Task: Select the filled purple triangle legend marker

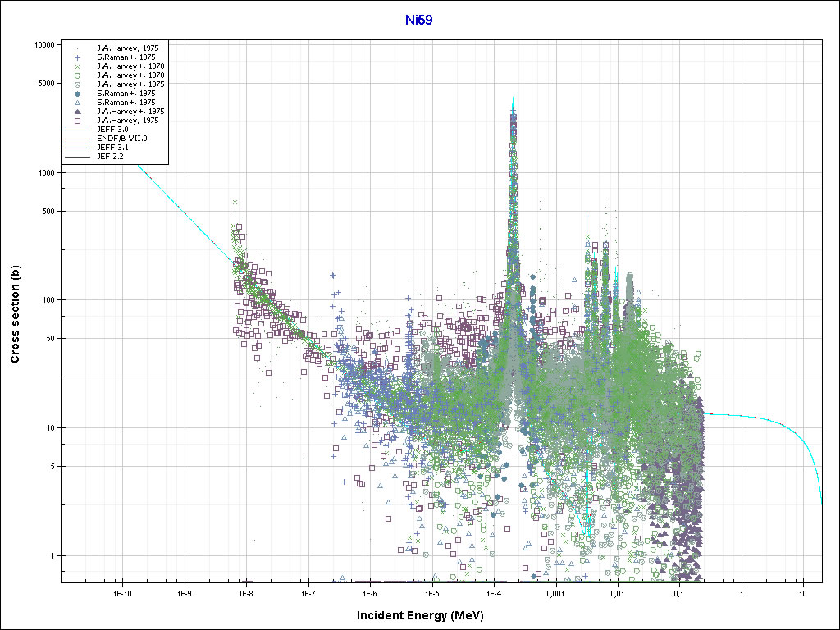Action: point(76,111)
